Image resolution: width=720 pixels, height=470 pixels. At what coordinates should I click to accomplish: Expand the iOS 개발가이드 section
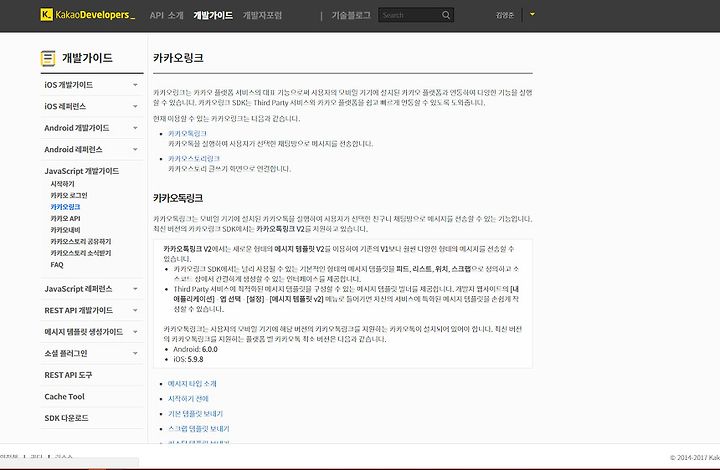92,85
